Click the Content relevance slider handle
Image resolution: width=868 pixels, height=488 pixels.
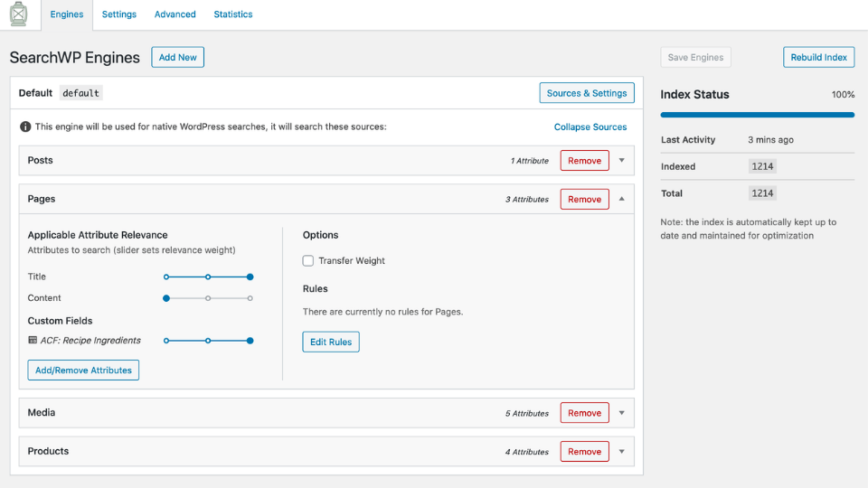[x=166, y=298]
